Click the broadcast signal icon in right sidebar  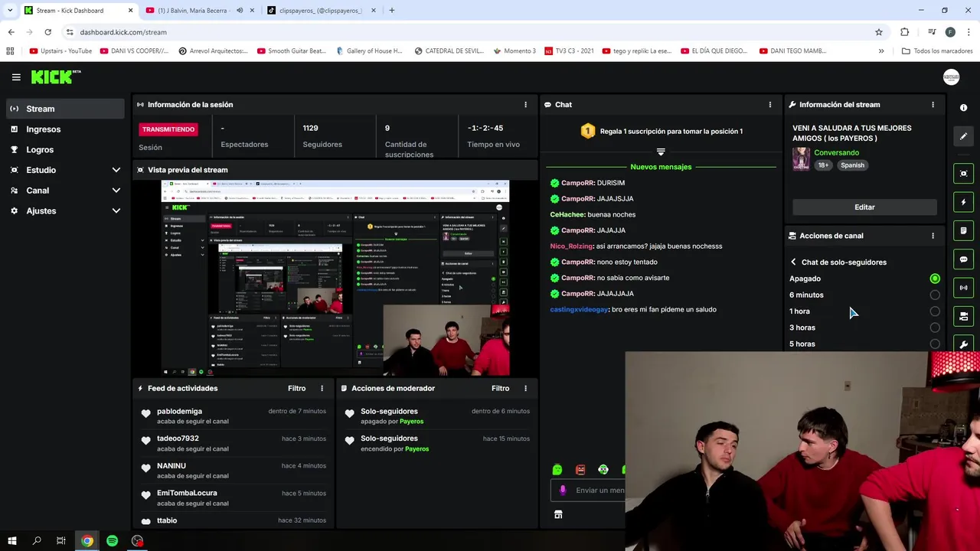coord(963,288)
